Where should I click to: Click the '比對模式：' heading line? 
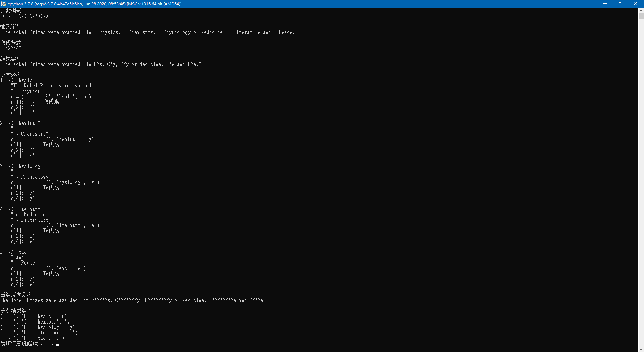(13, 11)
